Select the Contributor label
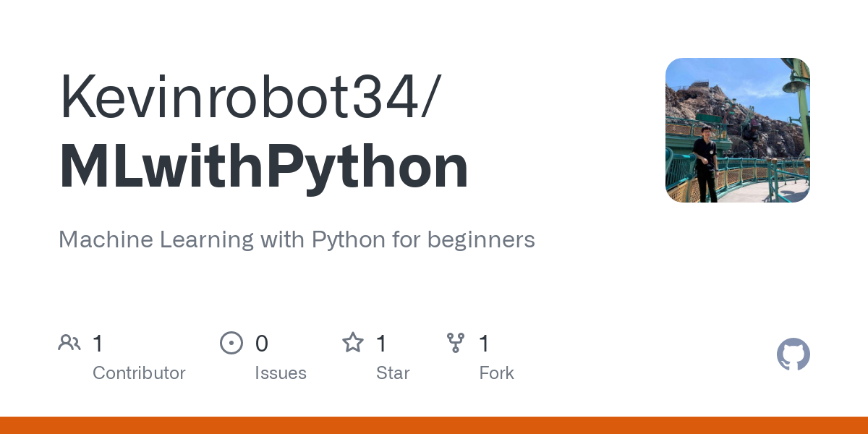868x434 pixels. (139, 373)
